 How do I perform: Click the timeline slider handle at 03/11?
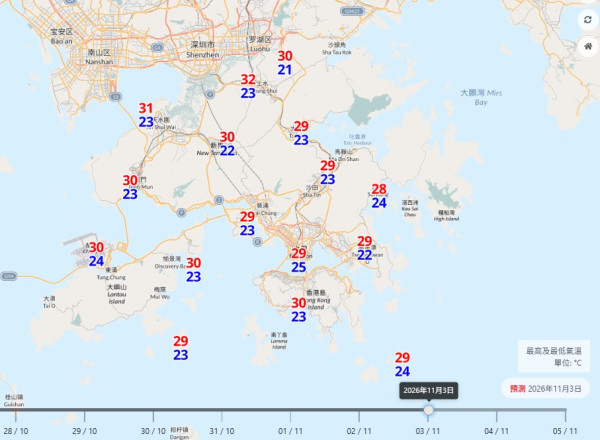tap(429, 410)
